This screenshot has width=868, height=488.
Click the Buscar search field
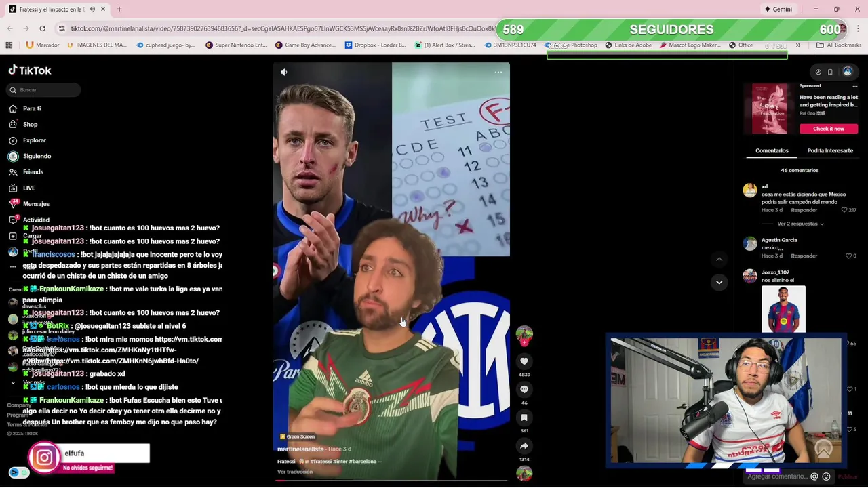44,89
